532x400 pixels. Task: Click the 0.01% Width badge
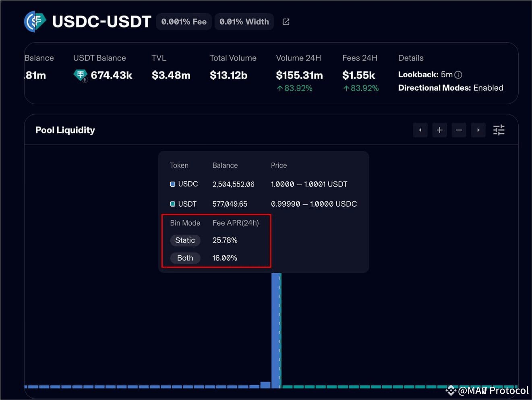click(244, 22)
